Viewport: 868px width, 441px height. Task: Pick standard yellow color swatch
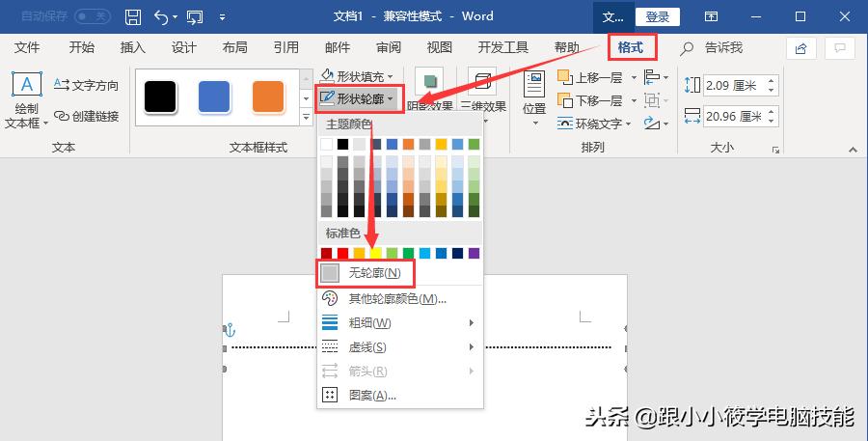coord(376,253)
